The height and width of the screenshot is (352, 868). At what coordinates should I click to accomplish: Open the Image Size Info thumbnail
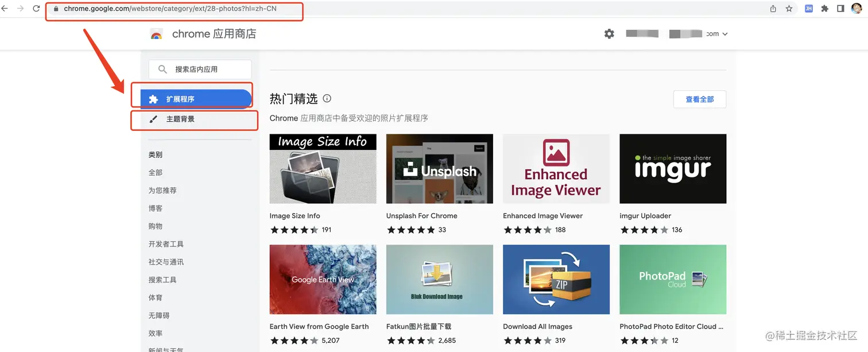pos(323,169)
